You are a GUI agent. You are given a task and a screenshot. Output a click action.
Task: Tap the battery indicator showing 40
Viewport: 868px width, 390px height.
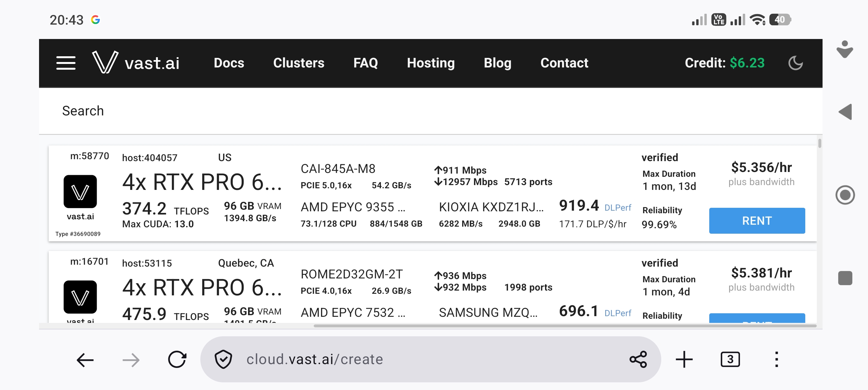coord(780,19)
